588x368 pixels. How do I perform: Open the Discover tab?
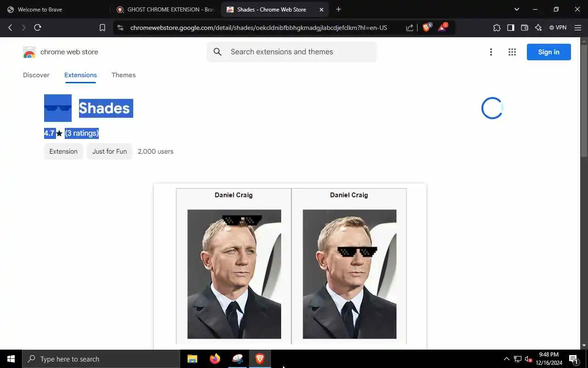coord(36,75)
